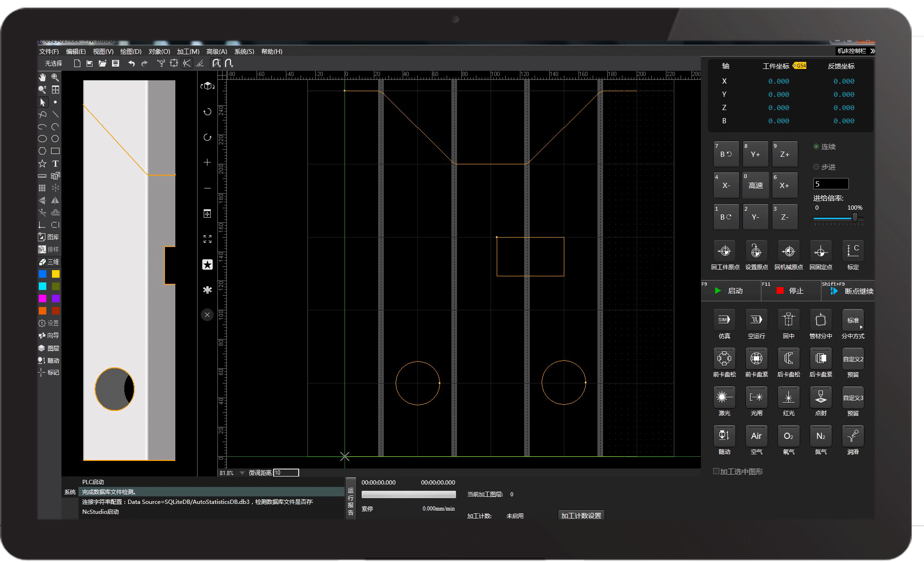
Task: Open the 图层 layers item
Action: (49, 348)
